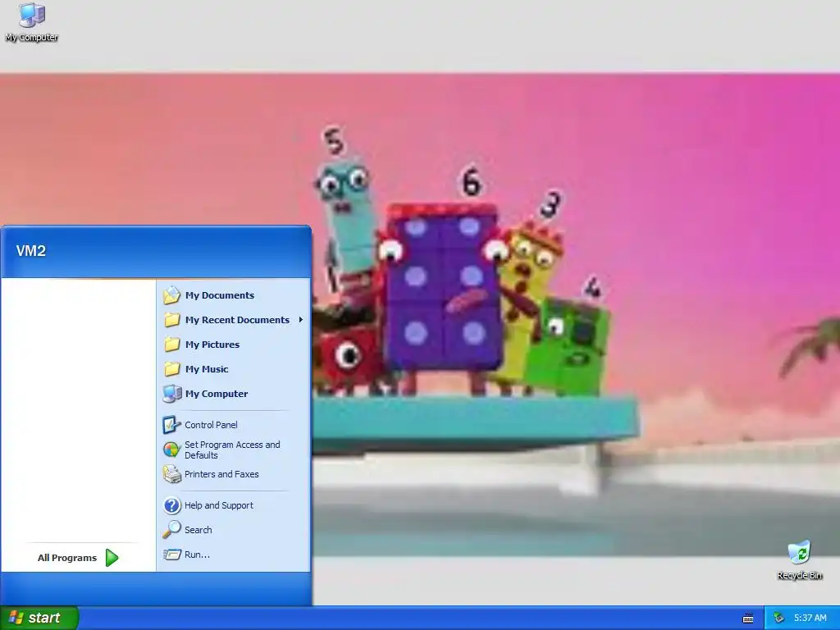Click the VM2 user name header

point(31,251)
